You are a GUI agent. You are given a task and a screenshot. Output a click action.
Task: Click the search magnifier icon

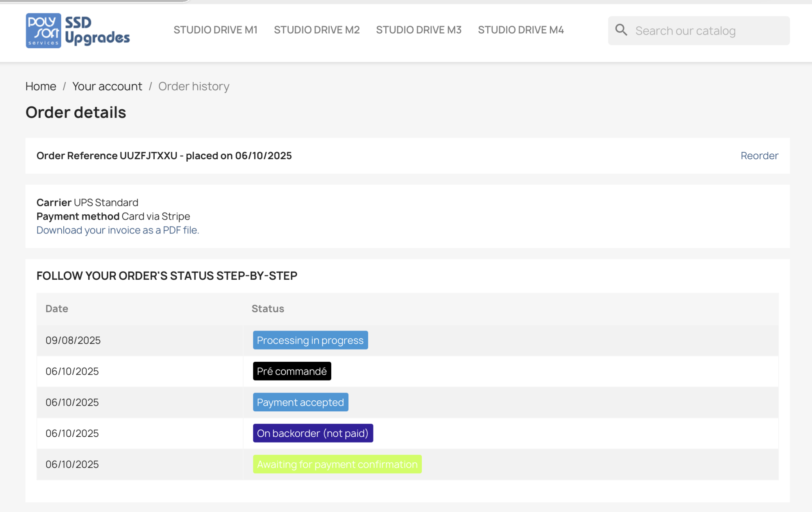point(621,30)
